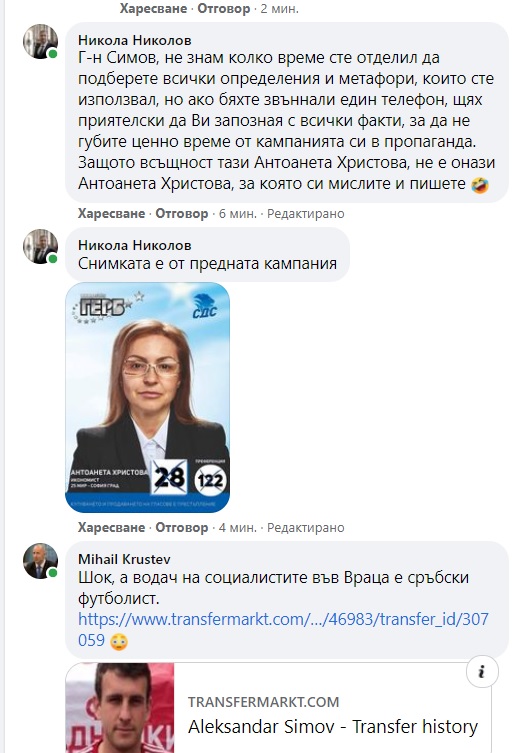Show edit history of the 4 мин. comment
Screen dimensions: 521x753
click(305, 527)
